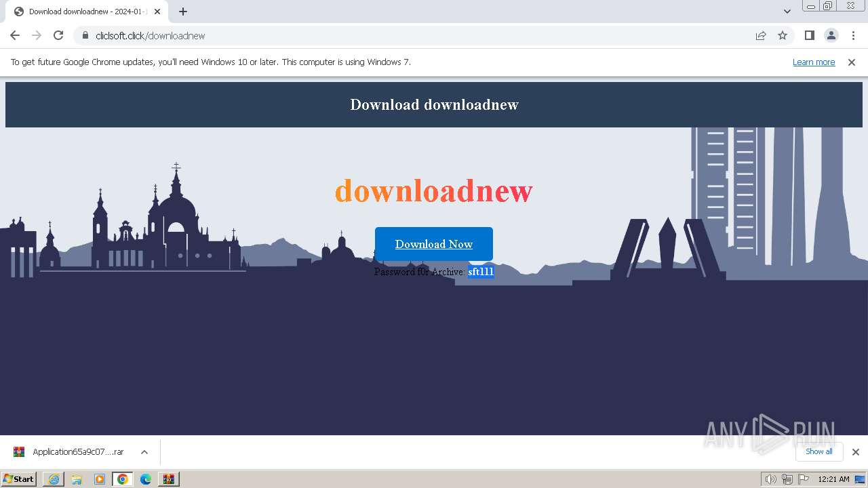Screen dimensions: 868x488
Task: Open the Chrome side panel
Action: pyautogui.click(x=809, y=35)
